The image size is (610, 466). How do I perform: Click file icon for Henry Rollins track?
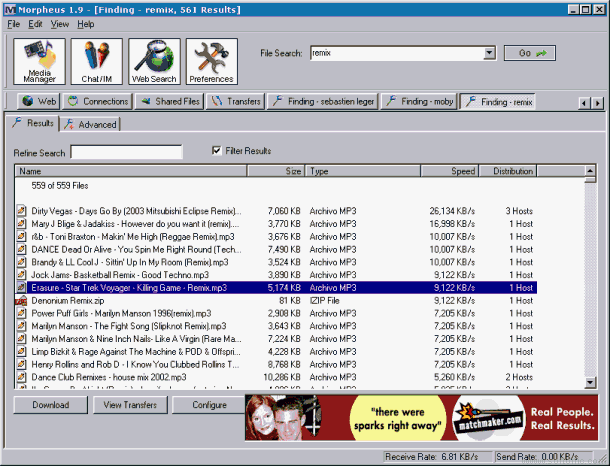[21, 364]
